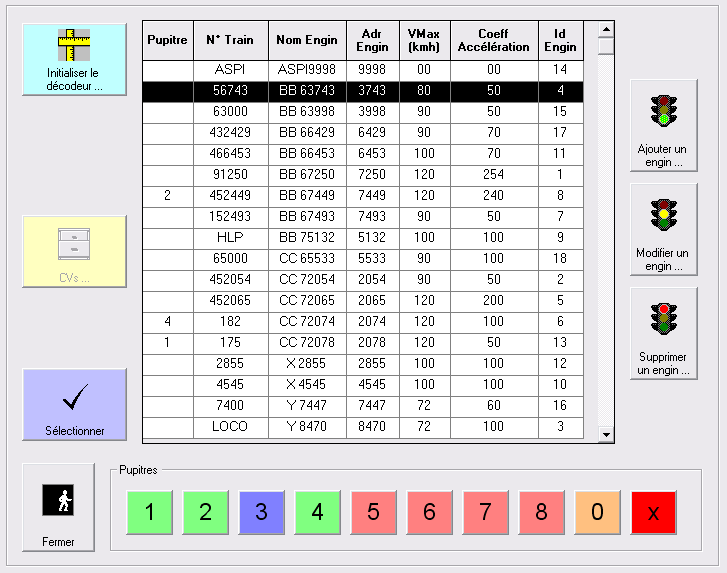The height and width of the screenshot is (573, 727).
Task: Click the orange Pupitre 0 swatch
Action: (x=597, y=512)
